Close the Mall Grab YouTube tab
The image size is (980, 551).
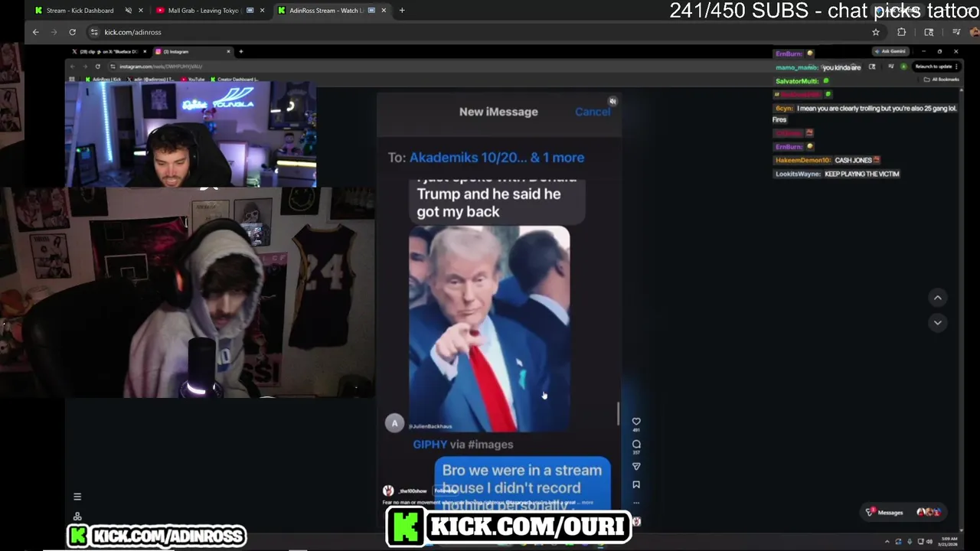tap(263, 11)
